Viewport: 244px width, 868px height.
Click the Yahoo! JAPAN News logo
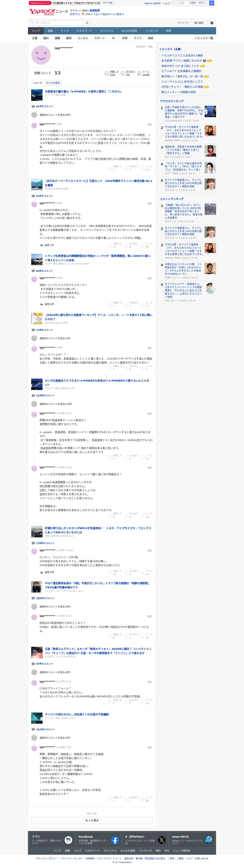tap(48, 12)
